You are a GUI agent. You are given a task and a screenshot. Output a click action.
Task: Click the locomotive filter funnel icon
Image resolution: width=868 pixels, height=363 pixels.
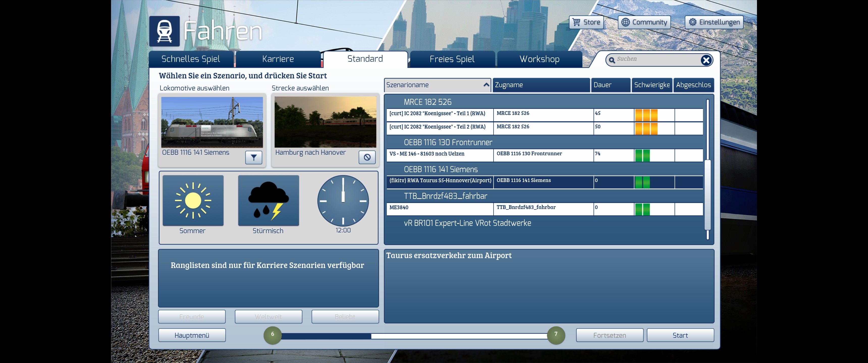(x=253, y=157)
